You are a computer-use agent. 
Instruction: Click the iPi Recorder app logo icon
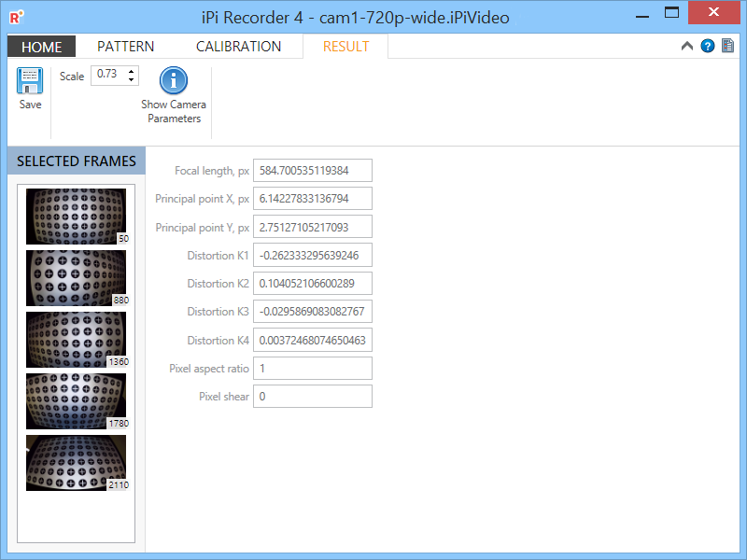pos(16,18)
